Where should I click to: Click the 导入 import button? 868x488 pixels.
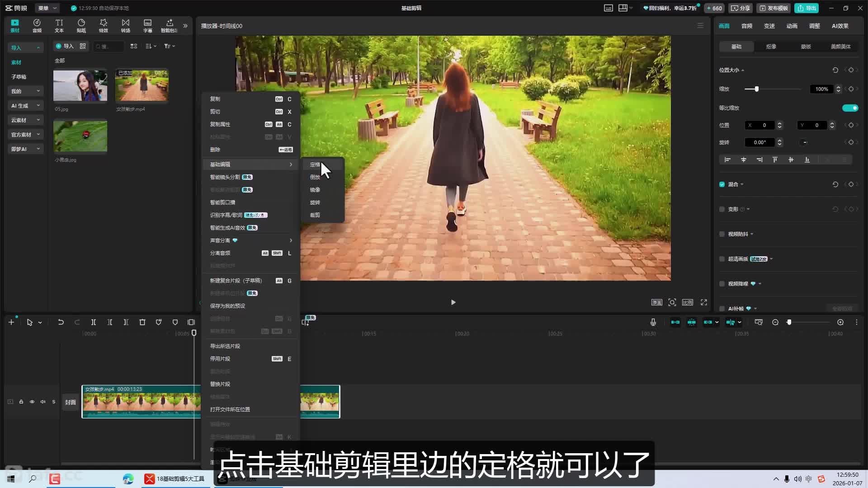[x=64, y=46]
